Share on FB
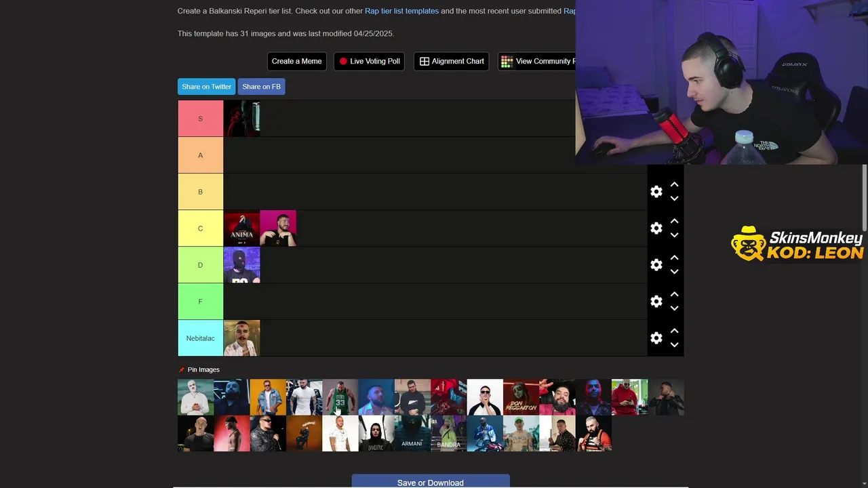The image size is (868, 488). [x=261, y=87]
